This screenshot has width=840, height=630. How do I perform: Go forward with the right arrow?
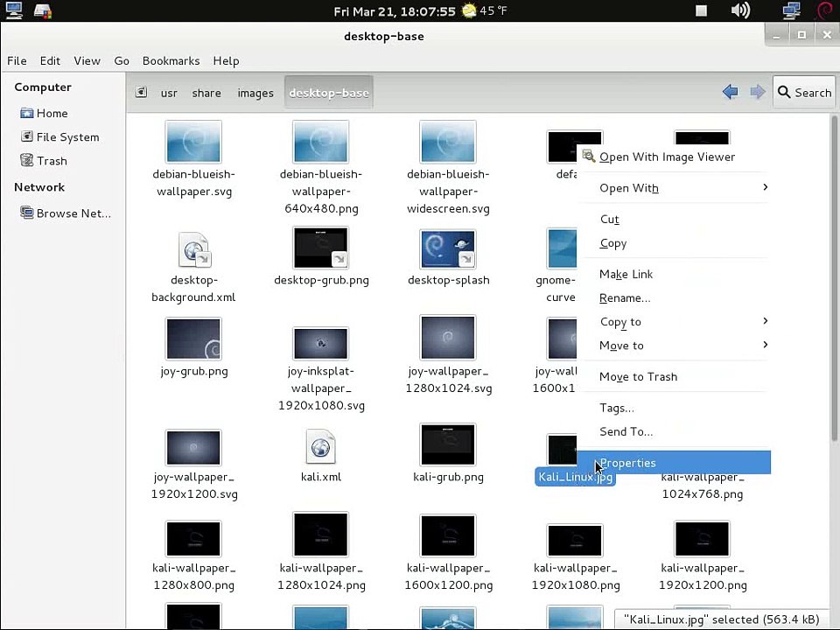click(x=758, y=92)
